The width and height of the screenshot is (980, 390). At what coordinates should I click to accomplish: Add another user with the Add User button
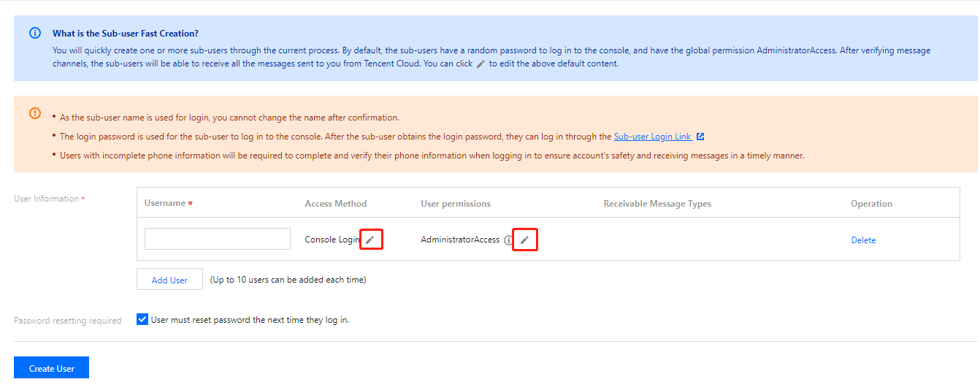[x=169, y=280]
